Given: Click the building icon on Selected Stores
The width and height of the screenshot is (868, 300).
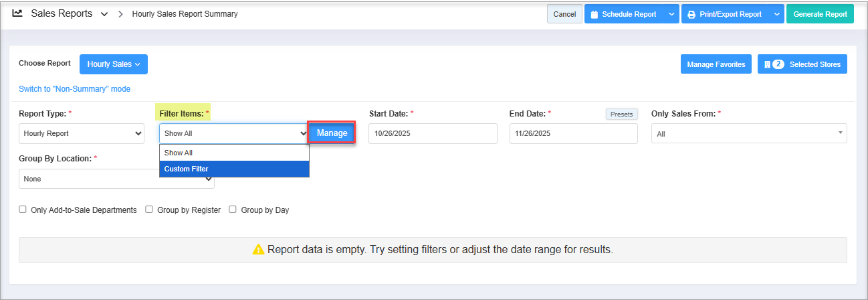Looking at the screenshot, I should (766, 64).
